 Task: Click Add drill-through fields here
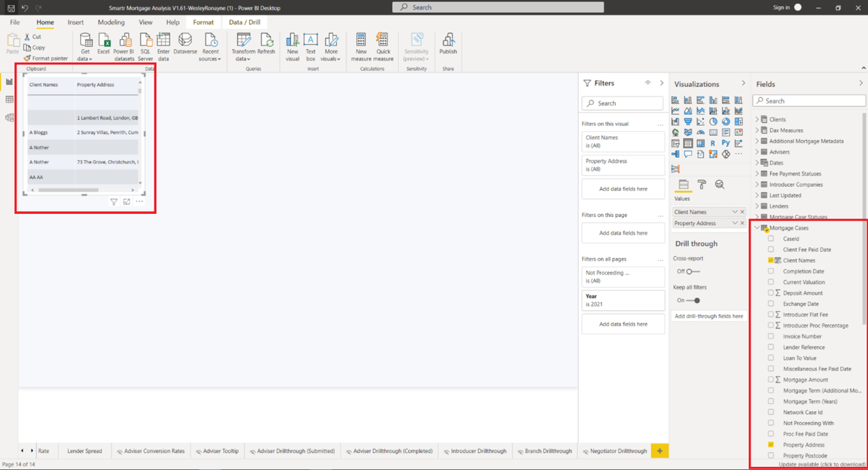pyautogui.click(x=709, y=316)
